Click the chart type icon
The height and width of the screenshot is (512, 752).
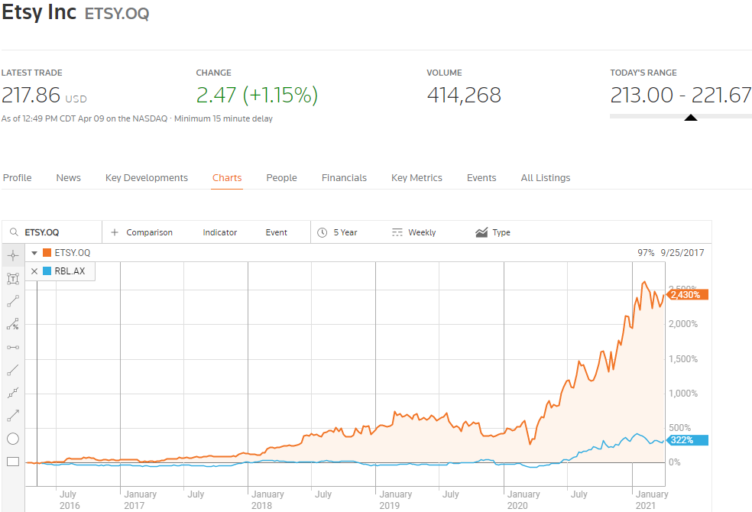[482, 233]
